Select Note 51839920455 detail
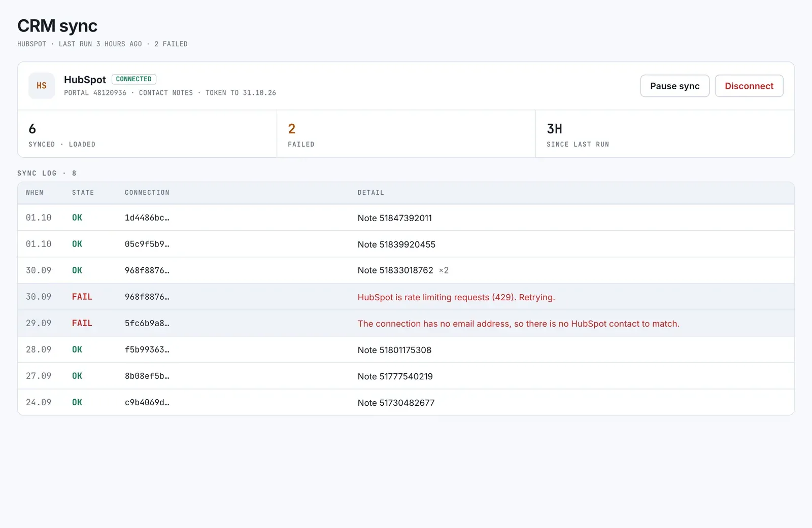 [396, 244]
